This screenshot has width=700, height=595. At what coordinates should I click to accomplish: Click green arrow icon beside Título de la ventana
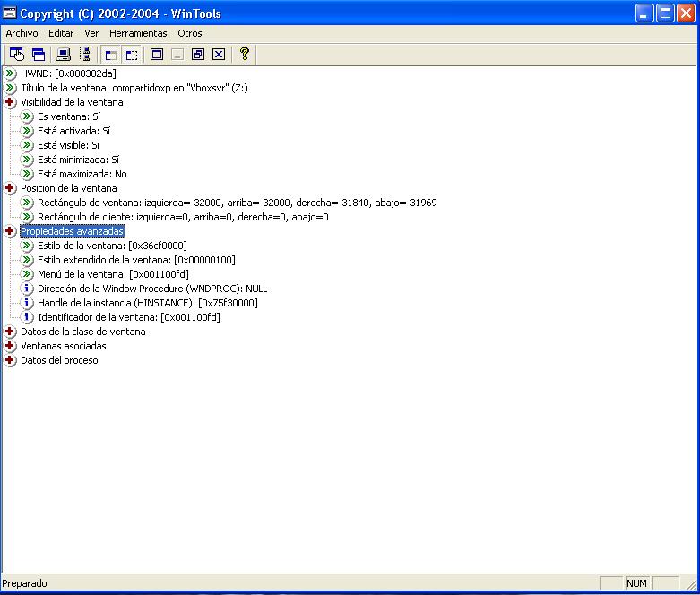10,88
